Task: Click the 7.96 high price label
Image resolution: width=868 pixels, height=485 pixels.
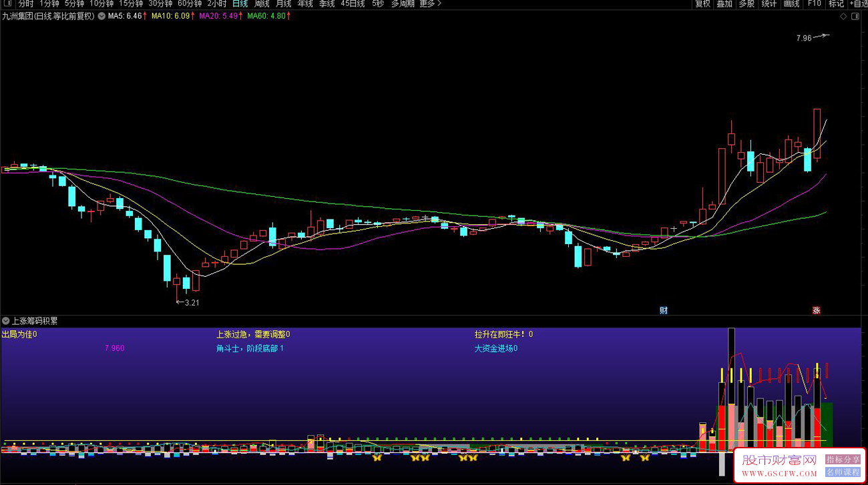Action: click(x=804, y=38)
